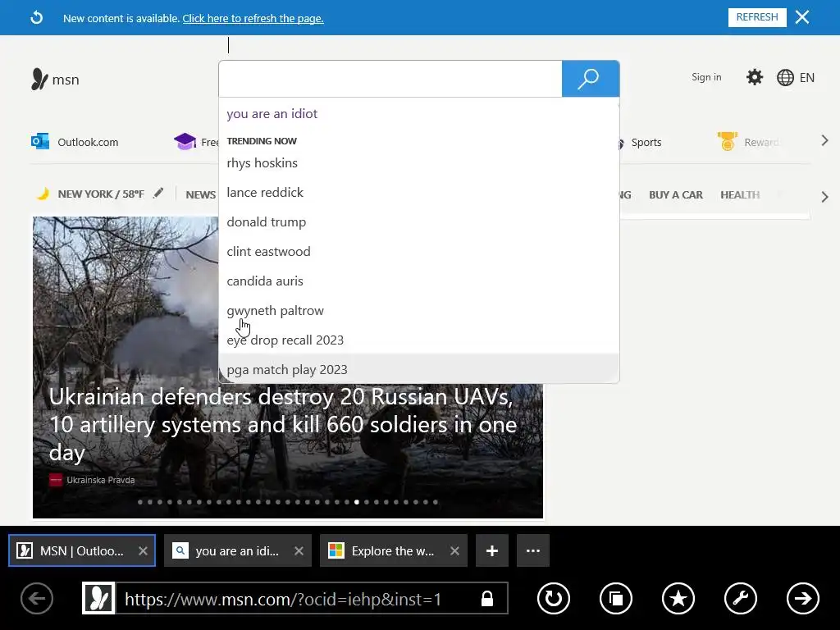Open tab tools ellipsis menu

[x=533, y=550]
